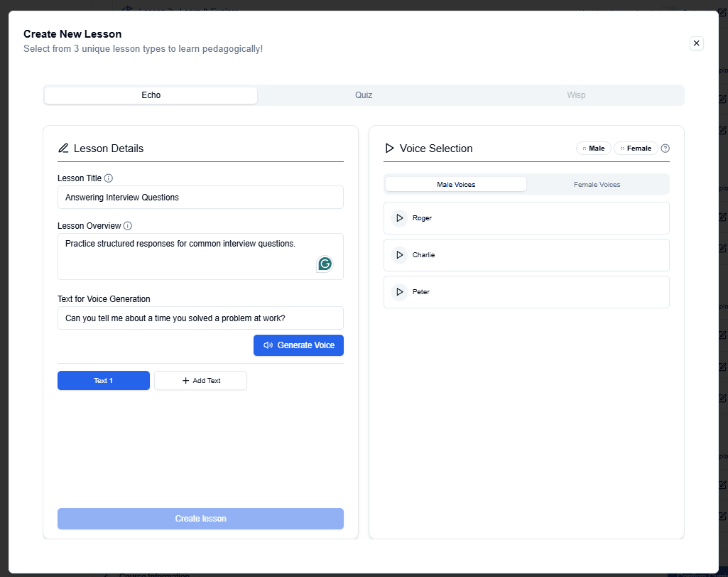
Task: Focus the Text for Voice Generation field
Action: coord(200,318)
